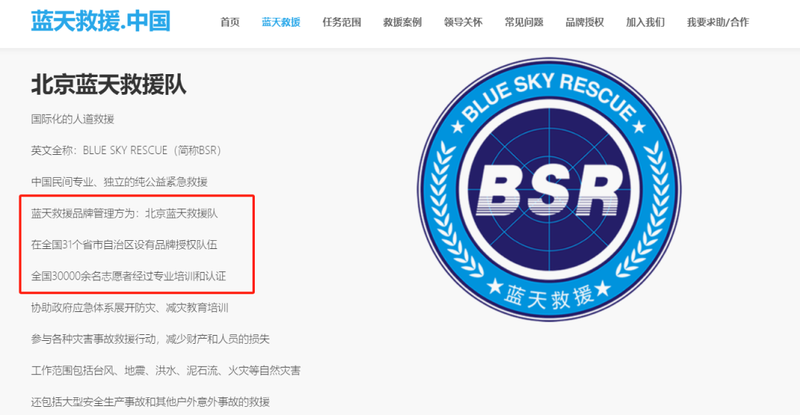Screen dimensions: 800x415
Task: Click the 中国民间专业、独立的纯公益紧急救援 line
Action: tap(119, 182)
